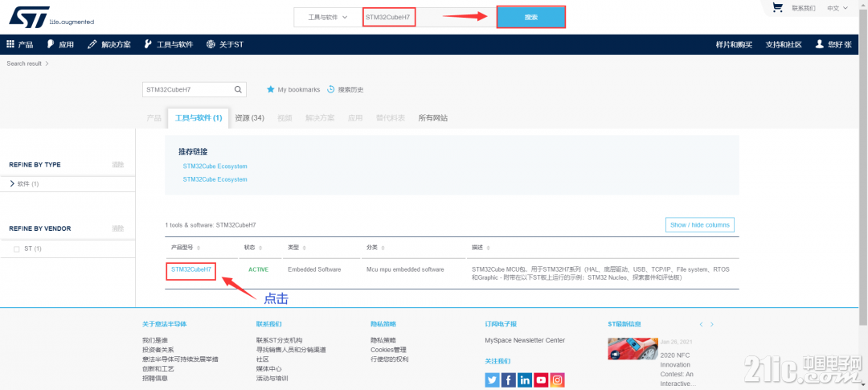Select the 替代料表 results tab
The height and width of the screenshot is (390, 868).
pyautogui.click(x=391, y=118)
